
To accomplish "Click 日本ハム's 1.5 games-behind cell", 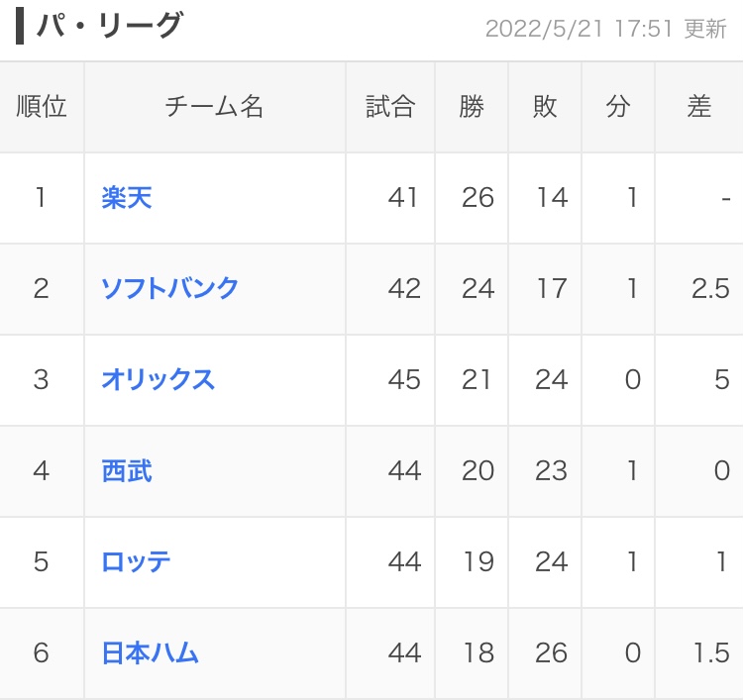I will [710, 653].
